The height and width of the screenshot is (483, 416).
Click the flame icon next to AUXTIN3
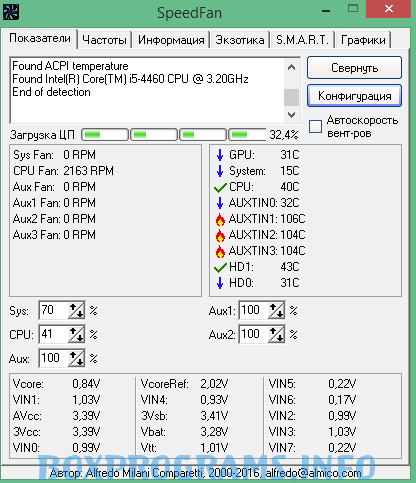tap(220, 251)
